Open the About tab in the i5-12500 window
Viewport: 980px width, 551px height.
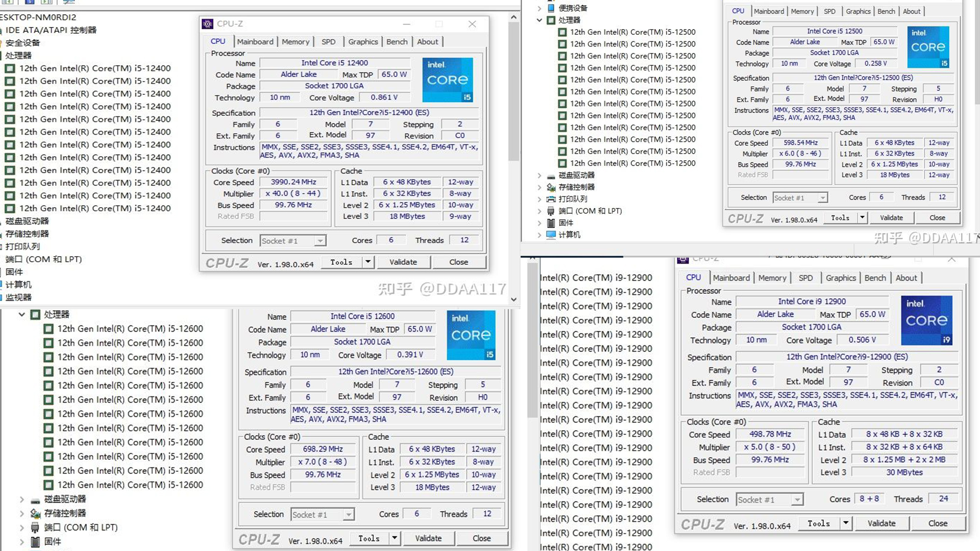912,11
